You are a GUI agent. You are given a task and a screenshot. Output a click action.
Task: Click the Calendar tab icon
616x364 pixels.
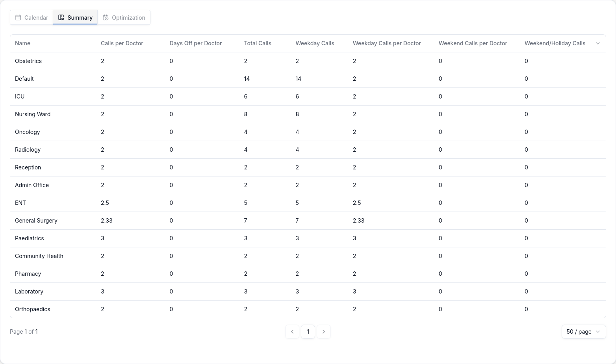coord(18,17)
